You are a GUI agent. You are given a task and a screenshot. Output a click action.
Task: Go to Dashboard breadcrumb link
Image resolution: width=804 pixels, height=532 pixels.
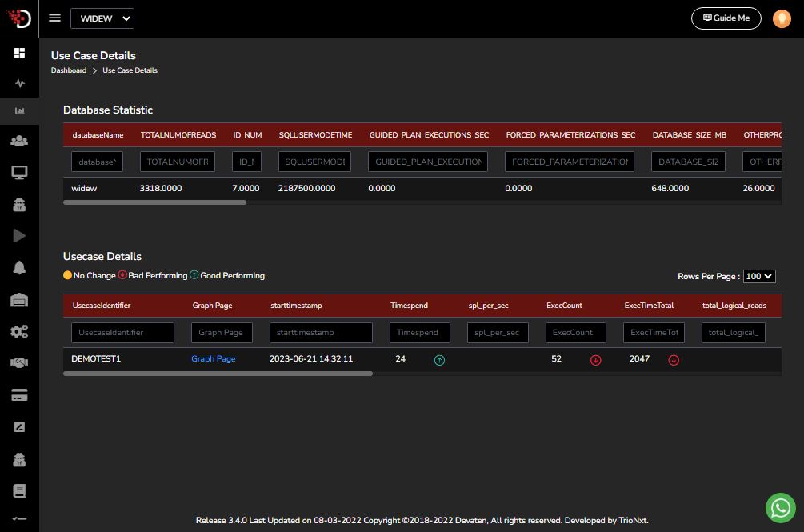[69, 70]
